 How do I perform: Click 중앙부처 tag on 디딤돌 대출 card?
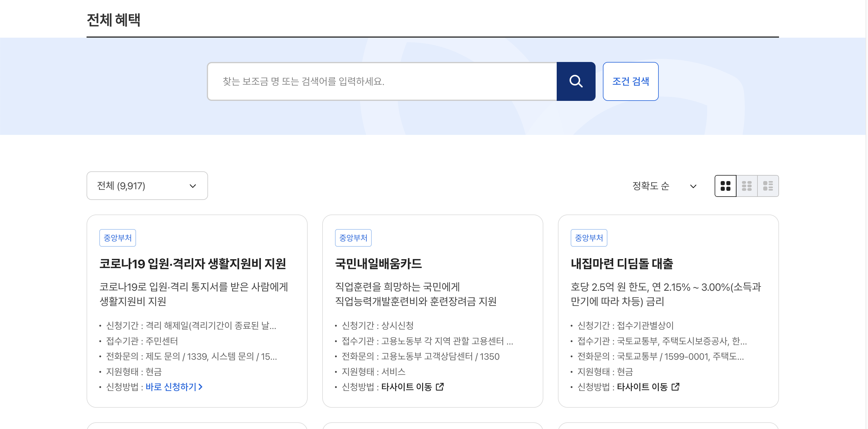coord(588,238)
